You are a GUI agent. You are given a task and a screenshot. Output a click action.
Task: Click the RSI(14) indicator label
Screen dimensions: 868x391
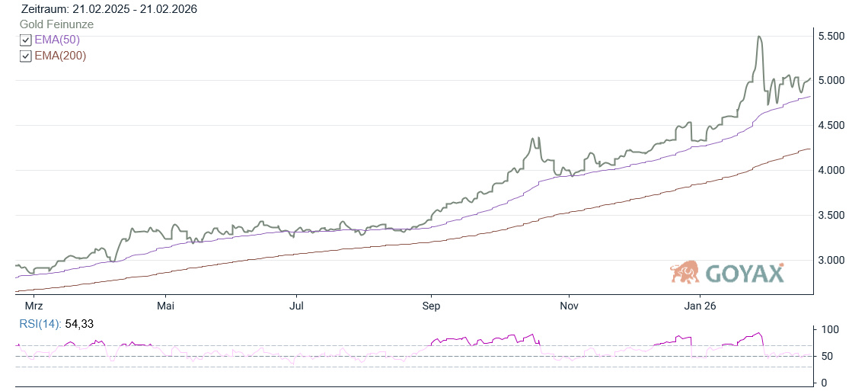(40, 324)
